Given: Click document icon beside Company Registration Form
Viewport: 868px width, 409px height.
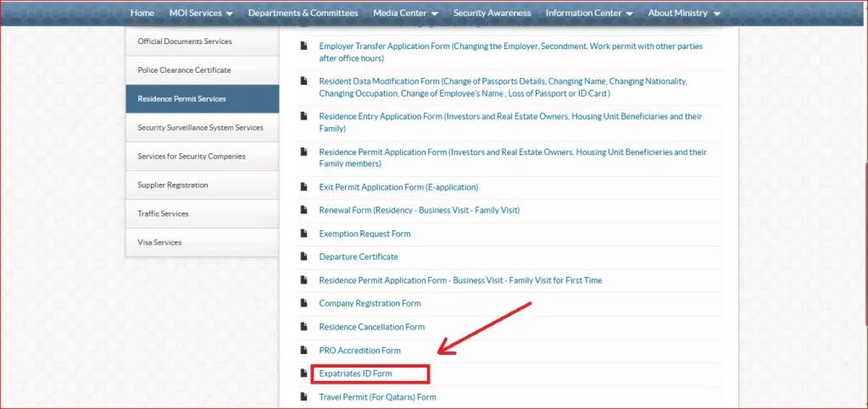Looking at the screenshot, I should (x=303, y=303).
